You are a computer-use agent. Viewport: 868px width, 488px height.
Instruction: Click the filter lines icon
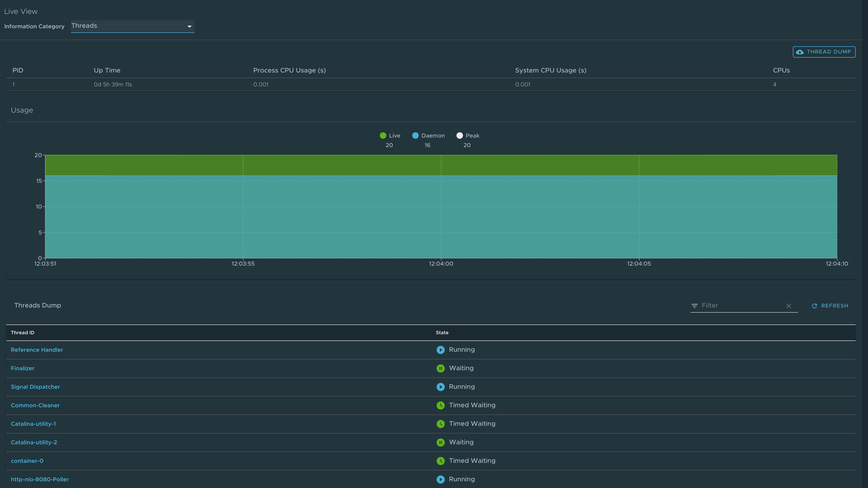tap(694, 306)
